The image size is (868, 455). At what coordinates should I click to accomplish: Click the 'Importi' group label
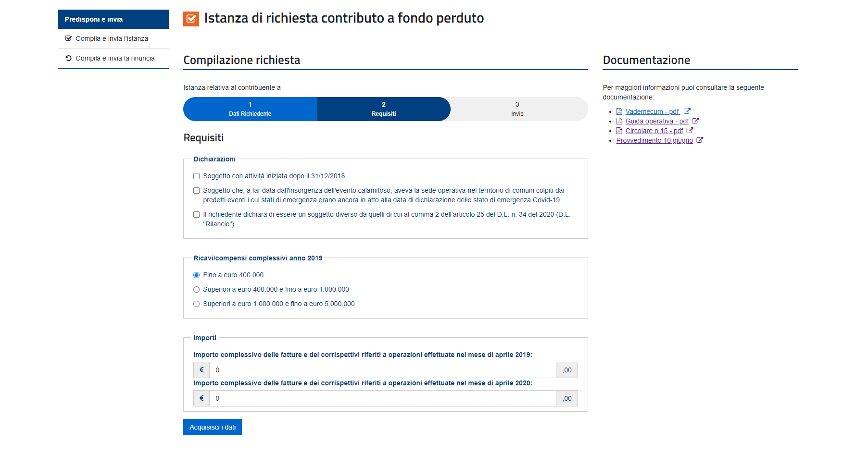tap(205, 338)
